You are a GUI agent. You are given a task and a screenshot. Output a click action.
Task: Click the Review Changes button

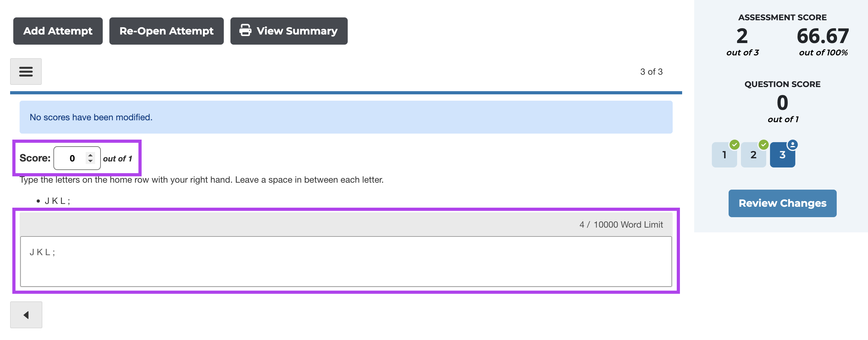click(x=782, y=203)
